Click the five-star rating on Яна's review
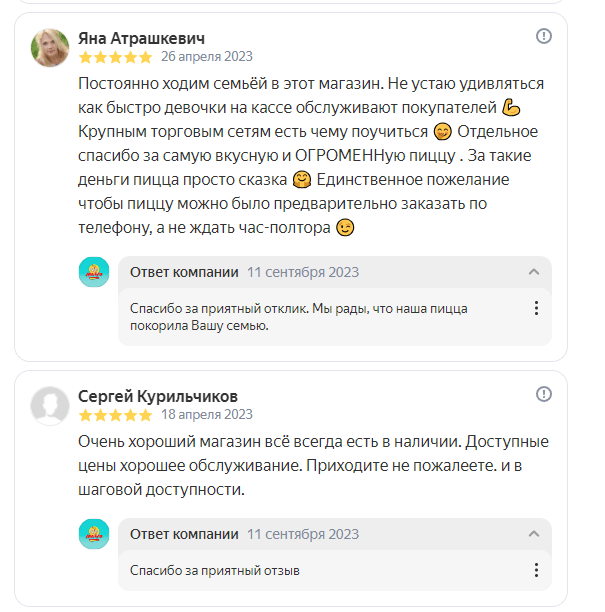 coord(115,56)
